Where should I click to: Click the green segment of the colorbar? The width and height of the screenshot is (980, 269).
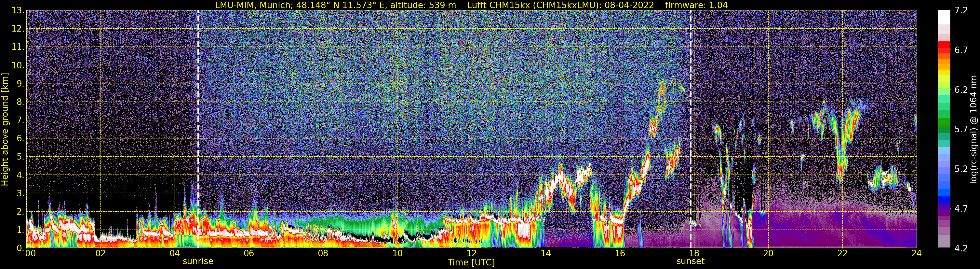944,122
